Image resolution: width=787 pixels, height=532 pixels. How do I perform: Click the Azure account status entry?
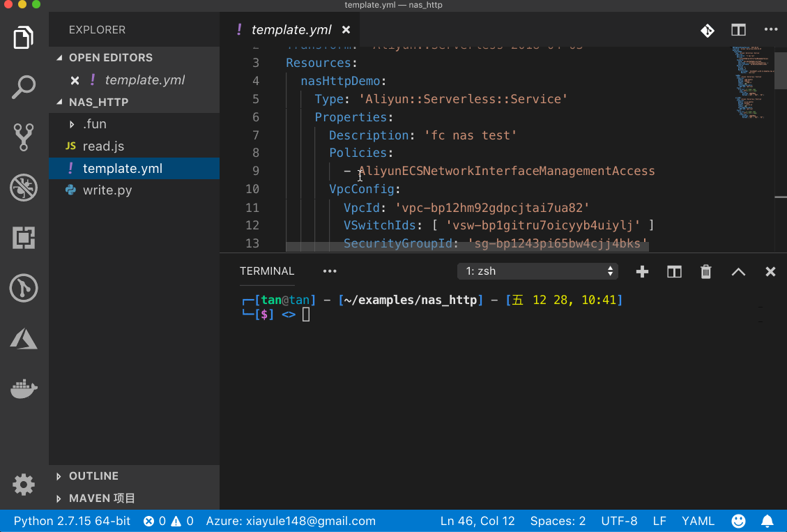[x=291, y=521]
